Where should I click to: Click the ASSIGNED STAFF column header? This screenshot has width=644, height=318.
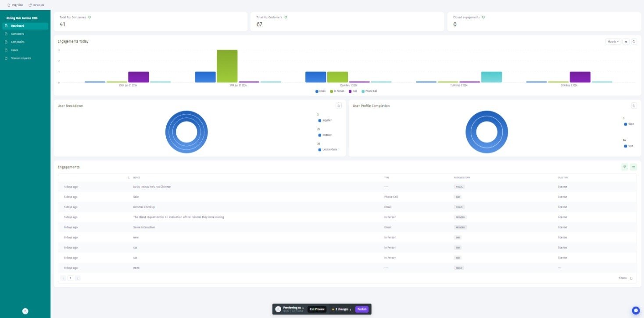pyautogui.click(x=462, y=177)
